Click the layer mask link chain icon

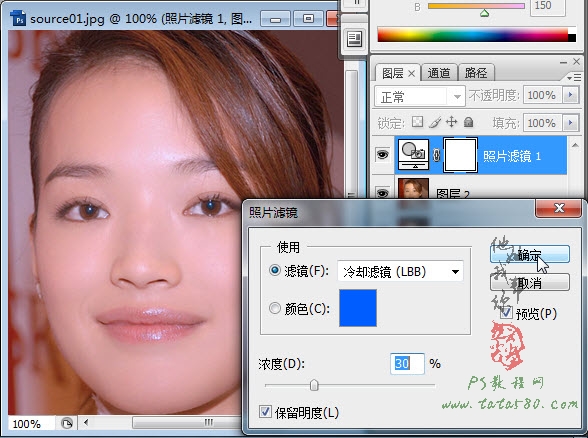[x=436, y=155]
